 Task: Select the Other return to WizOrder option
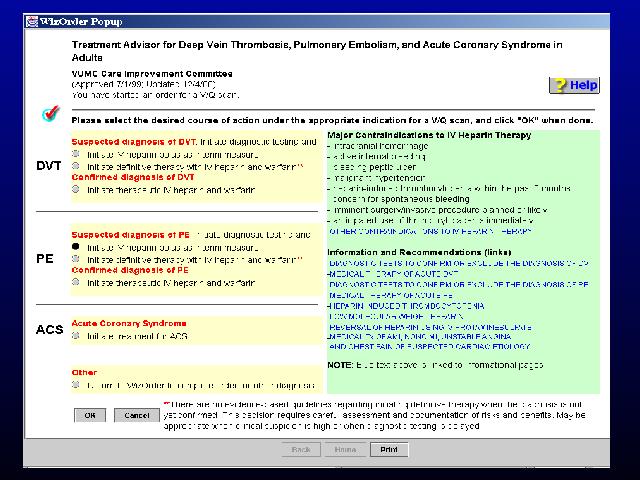point(76,384)
